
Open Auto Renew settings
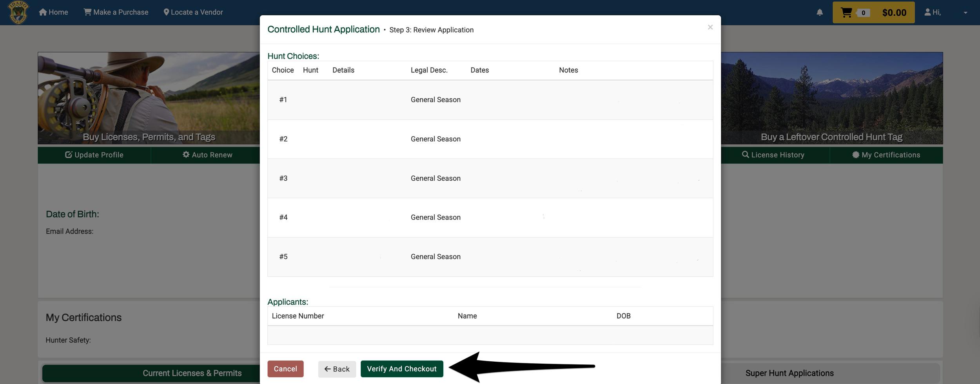(x=207, y=155)
